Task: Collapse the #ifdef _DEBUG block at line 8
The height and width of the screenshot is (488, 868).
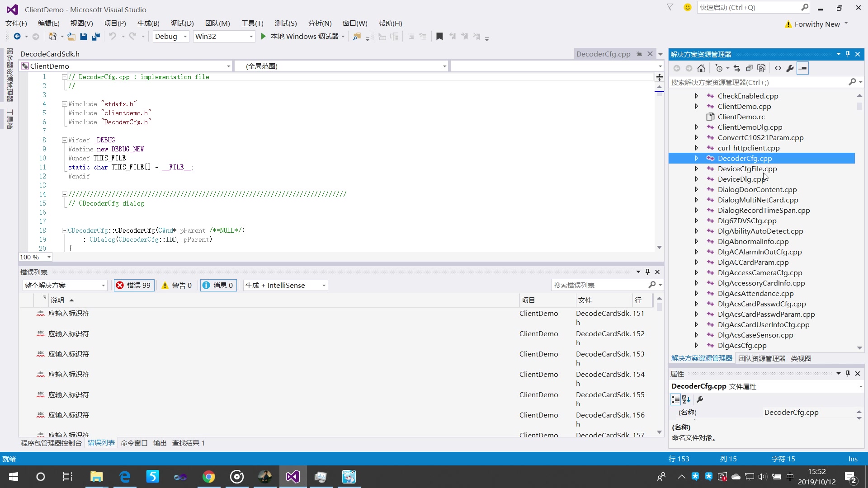Action: click(x=65, y=141)
